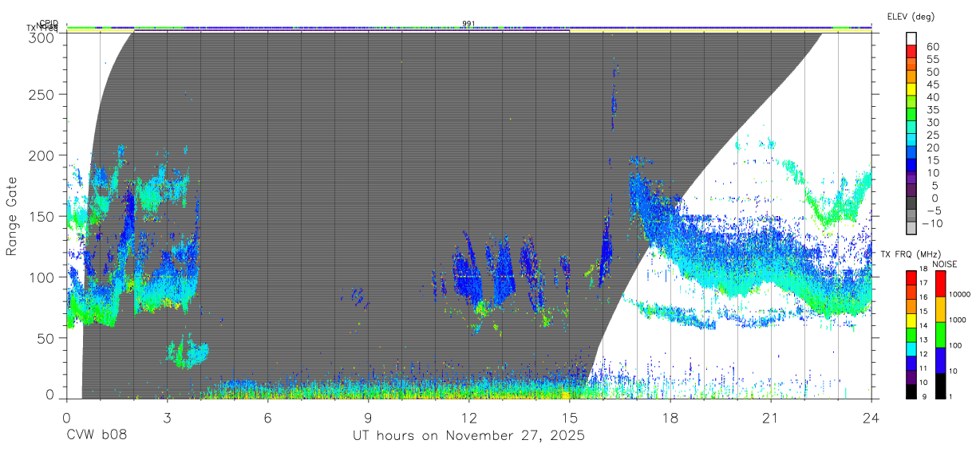The width and height of the screenshot is (980, 452).
Task: Click the '14' label on the TX FRQ colorbar
Action: pos(924,325)
